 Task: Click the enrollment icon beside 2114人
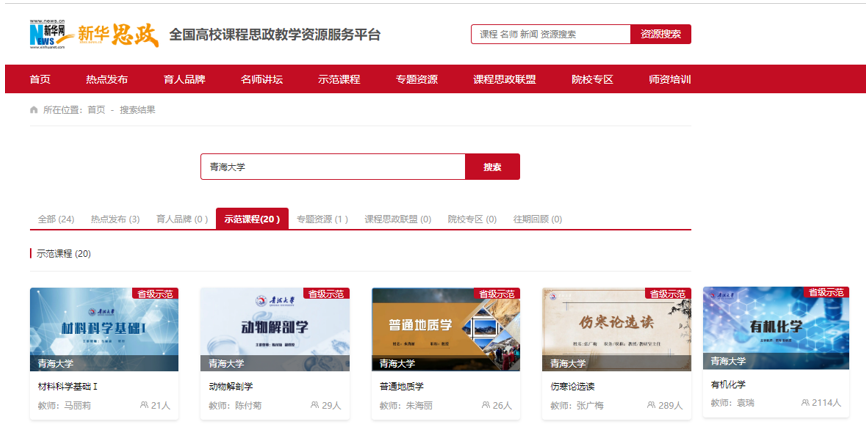click(806, 402)
